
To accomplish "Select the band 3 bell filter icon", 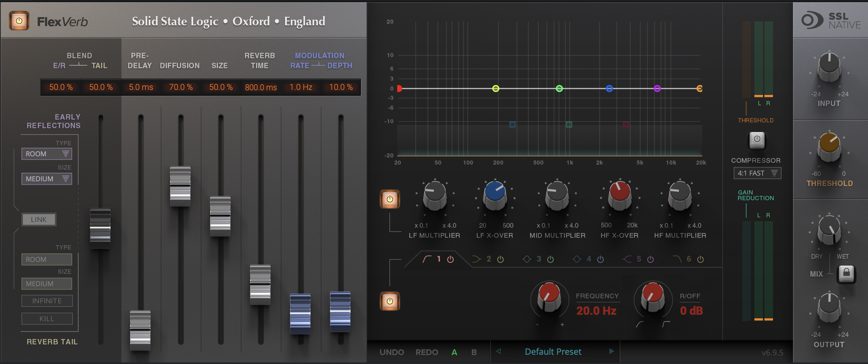I will coord(527,259).
